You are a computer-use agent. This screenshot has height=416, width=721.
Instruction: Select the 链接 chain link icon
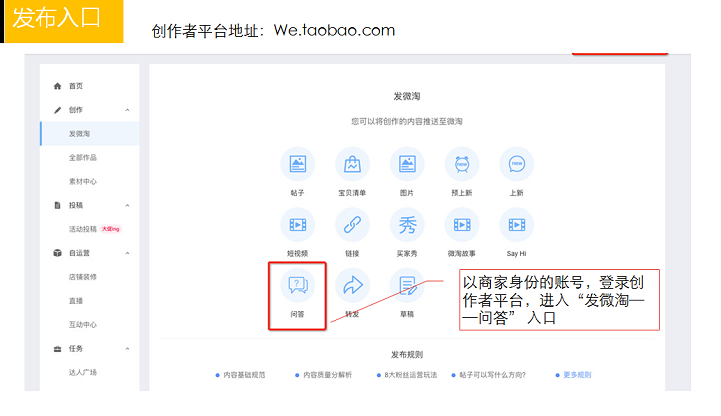tap(352, 225)
